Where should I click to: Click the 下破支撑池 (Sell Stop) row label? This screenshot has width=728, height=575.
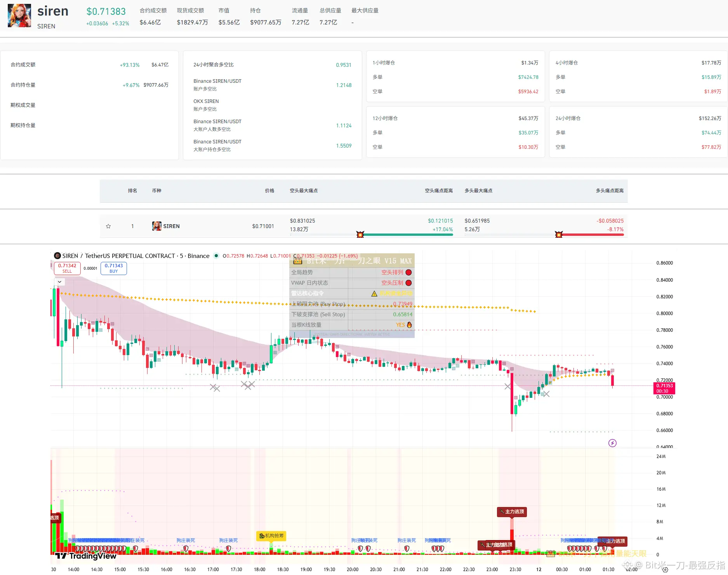[318, 314]
